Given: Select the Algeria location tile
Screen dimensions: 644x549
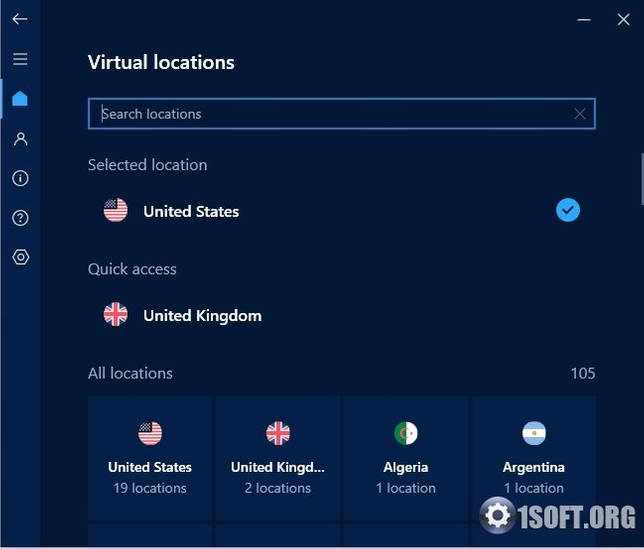Looking at the screenshot, I should (406, 458).
